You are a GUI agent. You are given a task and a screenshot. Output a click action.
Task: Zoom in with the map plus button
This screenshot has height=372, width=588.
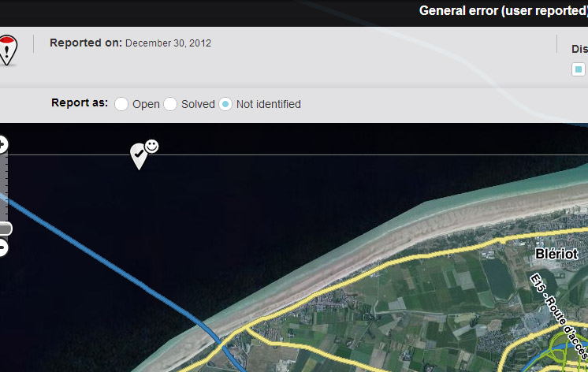(2, 144)
